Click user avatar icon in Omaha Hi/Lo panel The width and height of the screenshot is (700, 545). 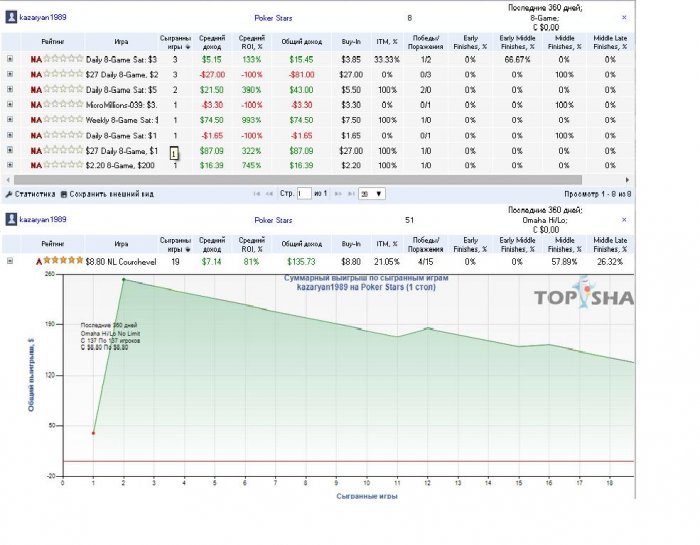11,220
